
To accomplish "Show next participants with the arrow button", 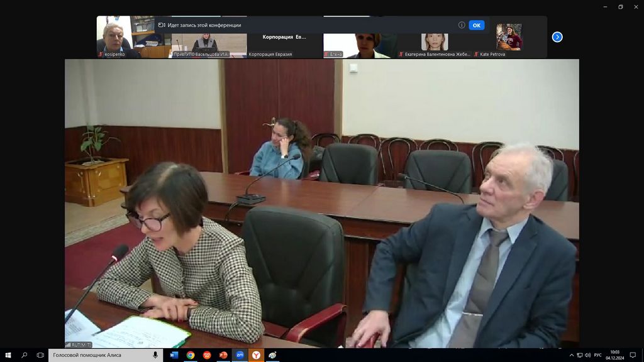I will (557, 37).
